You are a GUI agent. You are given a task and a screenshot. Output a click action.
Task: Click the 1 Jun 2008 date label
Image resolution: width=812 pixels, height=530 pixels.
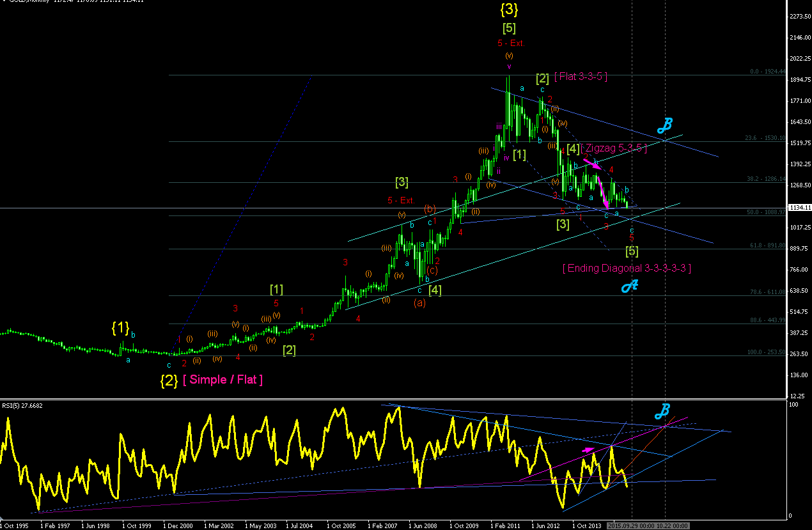point(422,526)
